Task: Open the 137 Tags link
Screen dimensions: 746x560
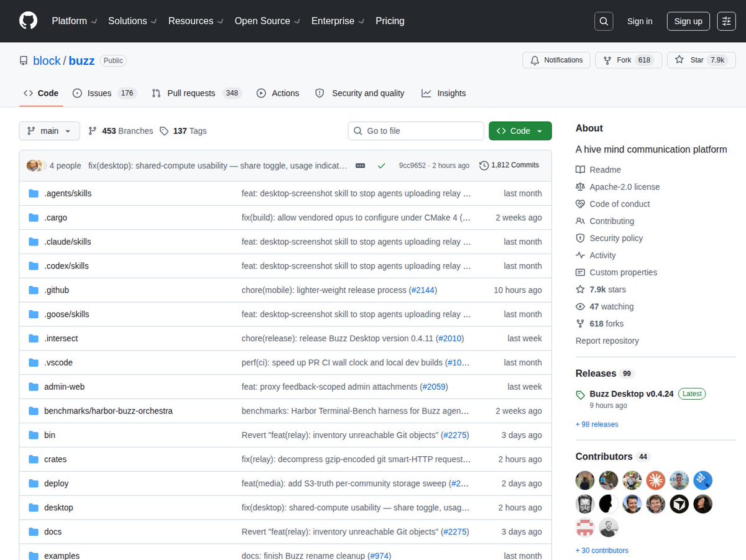Action: (x=183, y=131)
